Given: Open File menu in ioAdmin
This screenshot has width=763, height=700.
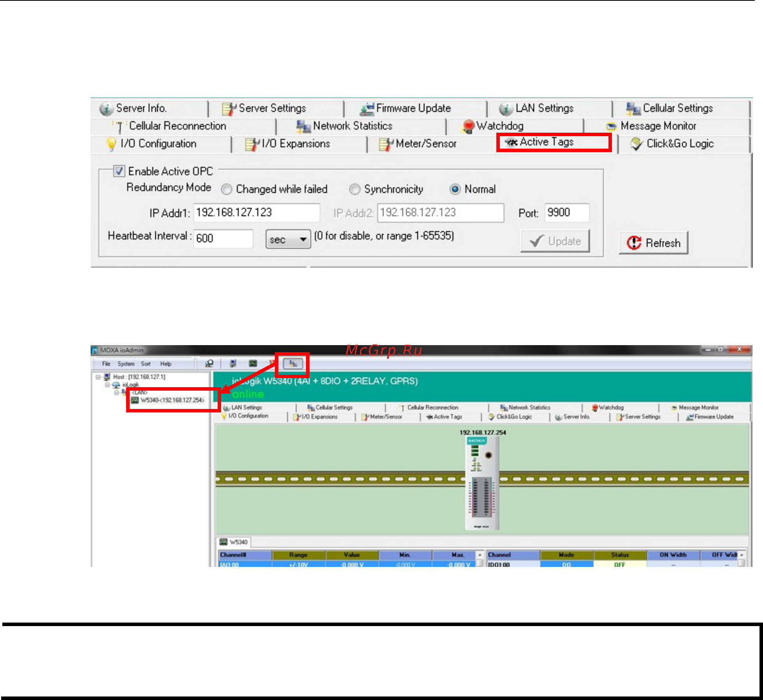Looking at the screenshot, I should (x=106, y=364).
